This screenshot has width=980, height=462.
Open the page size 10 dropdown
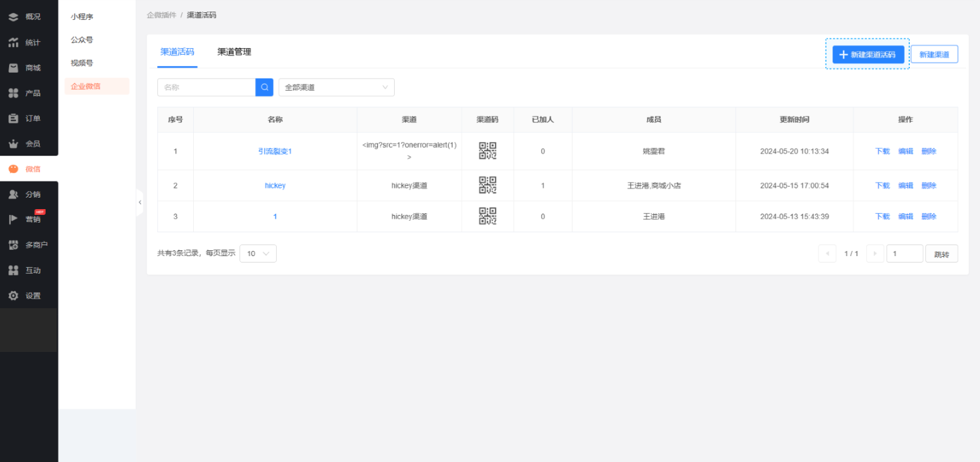(258, 254)
